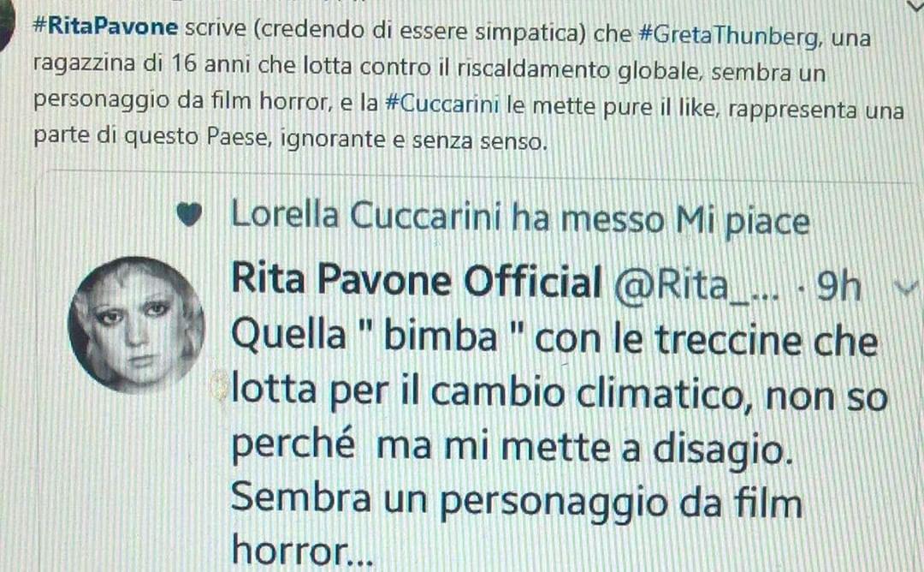This screenshot has height=572, width=924.
Task: Open the #Cuccarini hashtag link
Action: point(442,104)
